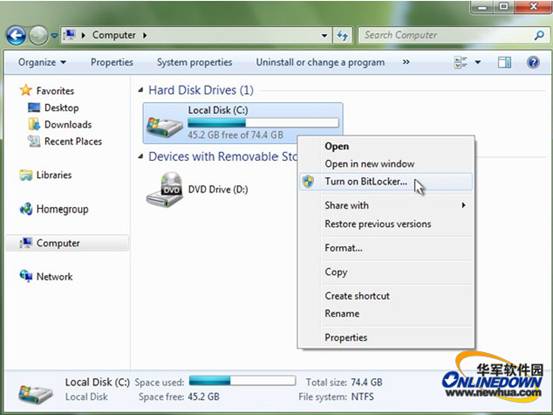The height and width of the screenshot is (415, 553).
Task: Open Recent Places in Favorites
Action: pyautogui.click(x=73, y=141)
